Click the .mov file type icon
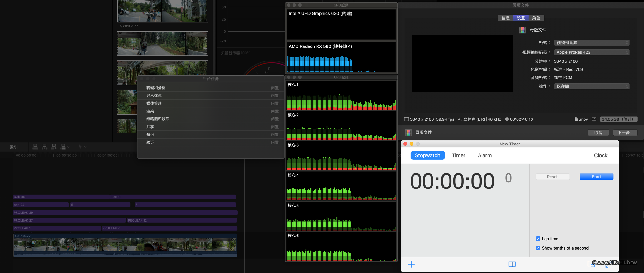 pos(576,119)
